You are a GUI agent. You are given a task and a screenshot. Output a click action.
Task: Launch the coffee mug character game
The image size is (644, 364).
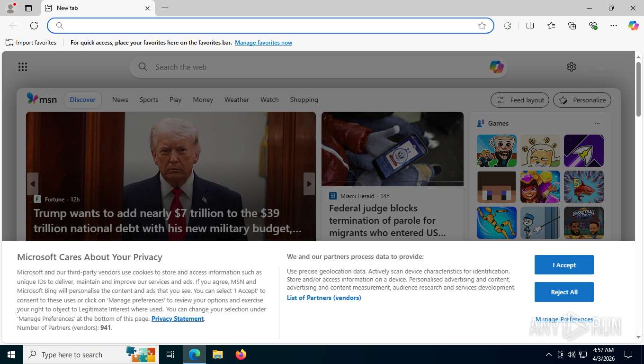click(497, 151)
